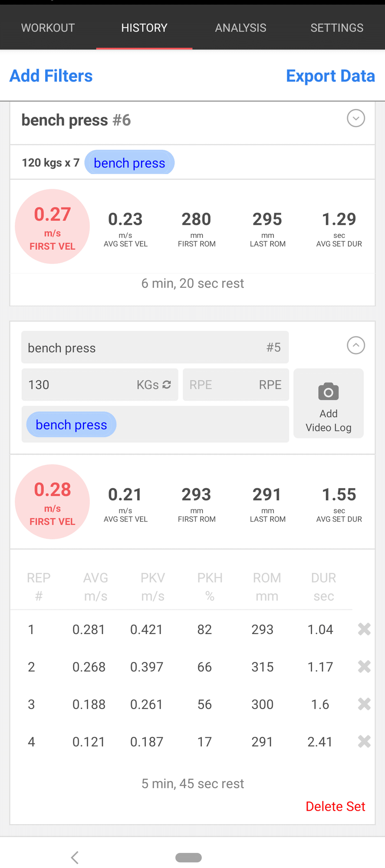385x868 pixels.
Task: Tap Export Data
Action: pos(330,76)
